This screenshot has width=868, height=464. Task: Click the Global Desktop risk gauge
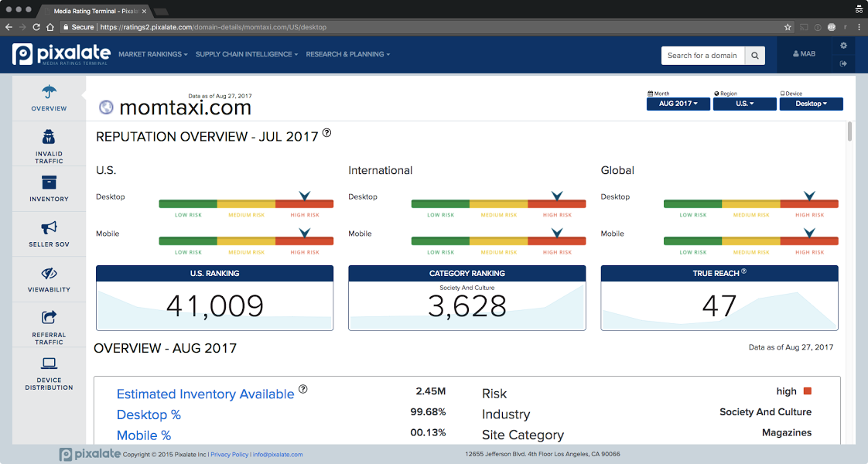750,203
